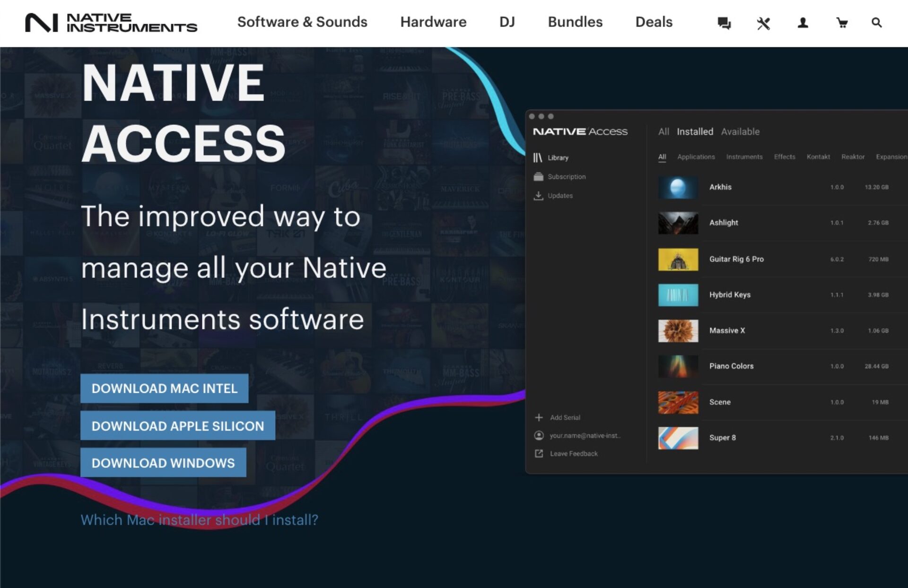Screen dimensions: 908x588
Task: Open Leave Feedback in Native Access
Action: (x=574, y=453)
